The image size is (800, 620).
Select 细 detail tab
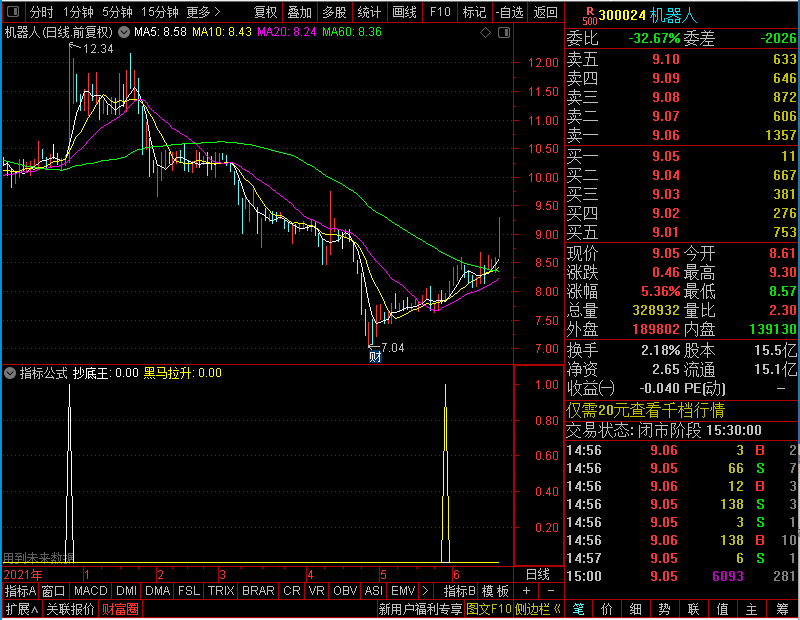636,609
